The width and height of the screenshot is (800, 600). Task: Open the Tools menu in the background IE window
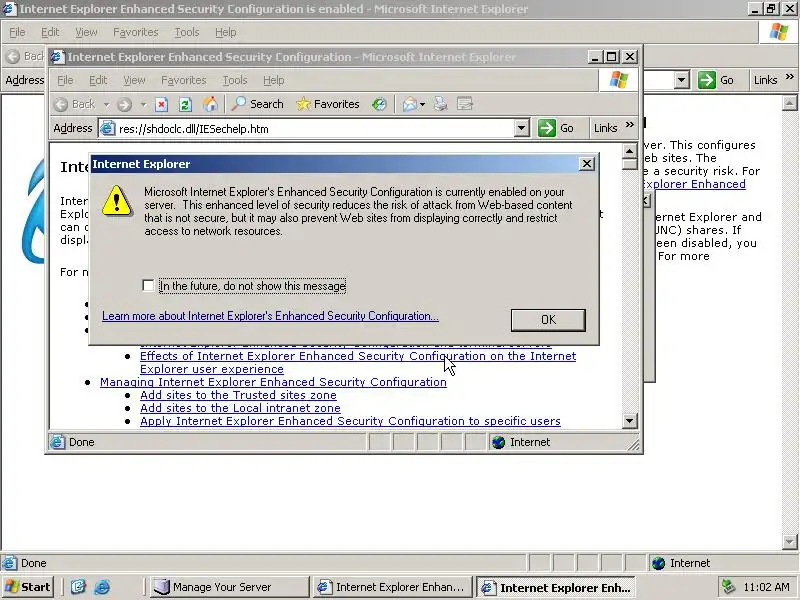pyautogui.click(x=187, y=32)
